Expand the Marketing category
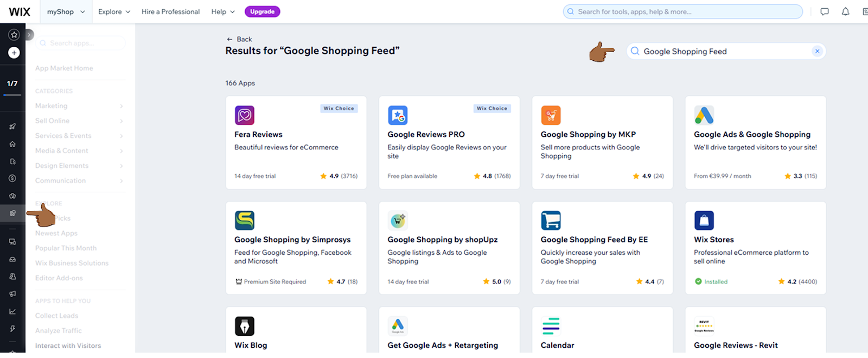 tap(80, 106)
